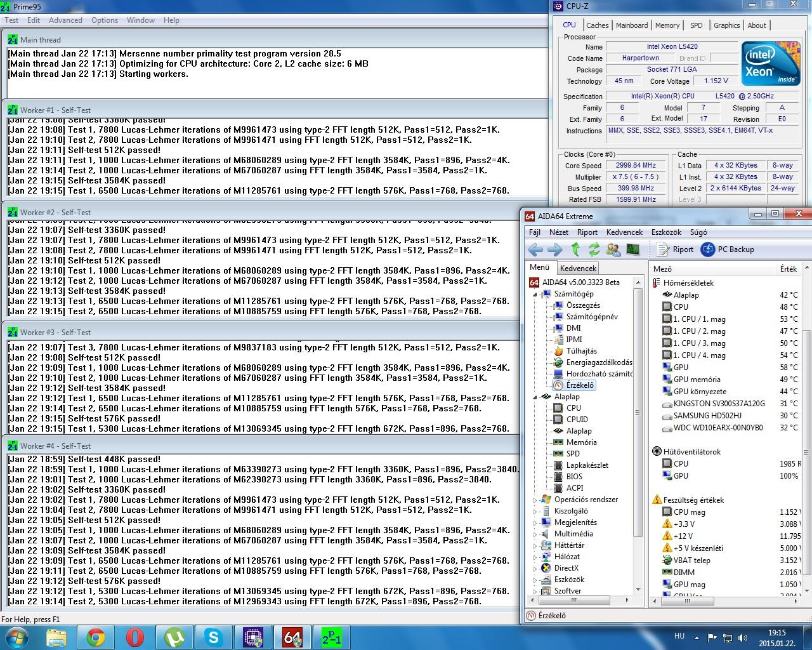Select Túlhajtás in the AIDA64 tree

coord(581,351)
